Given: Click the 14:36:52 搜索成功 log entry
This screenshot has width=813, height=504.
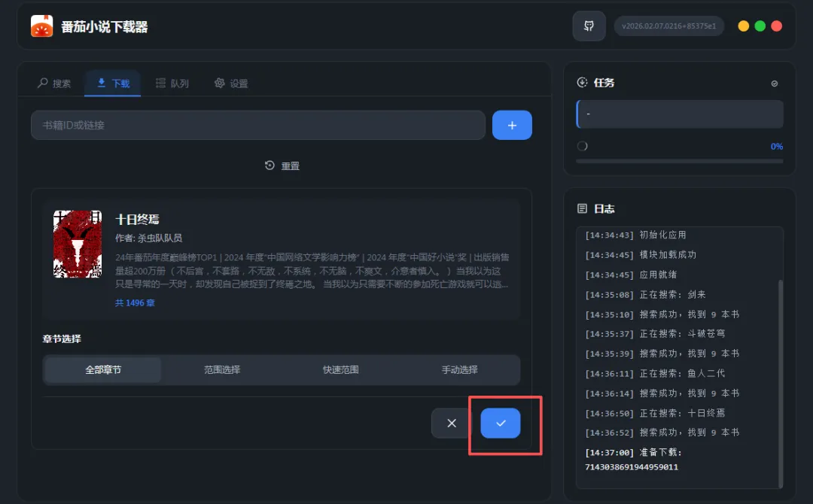Looking at the screenshot, I should tap(662, 432).
